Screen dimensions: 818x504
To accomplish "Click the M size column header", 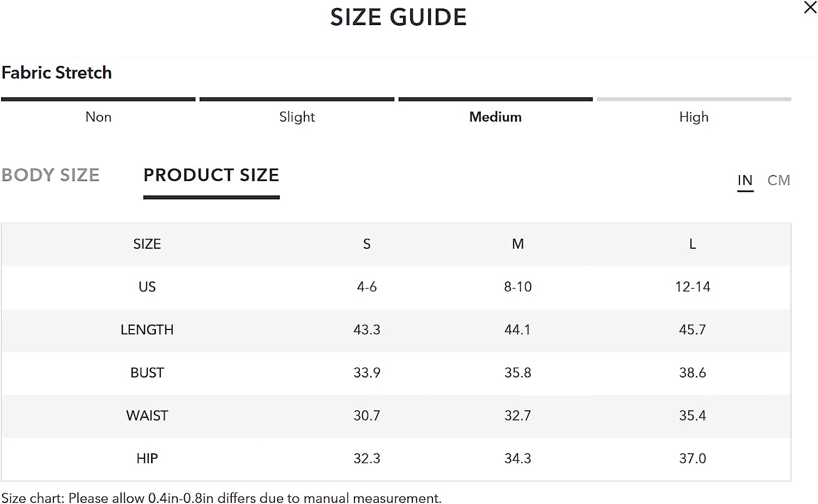I will point(518,244).
